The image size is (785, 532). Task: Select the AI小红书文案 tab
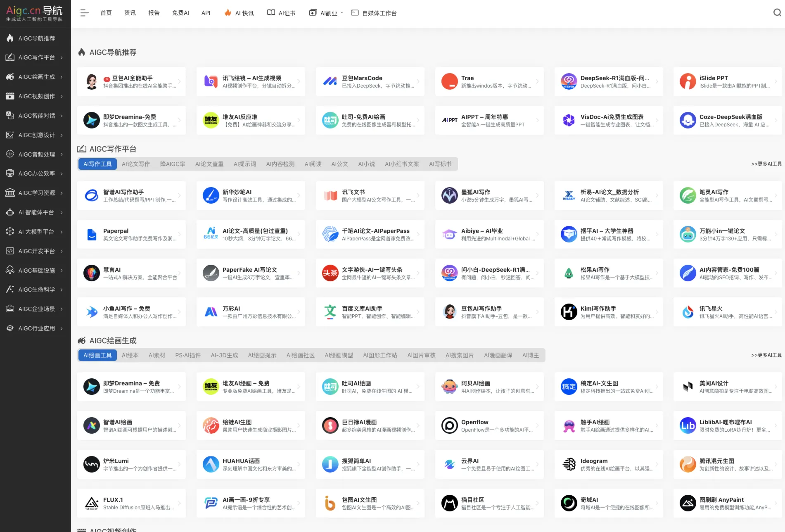coord(402,164)
